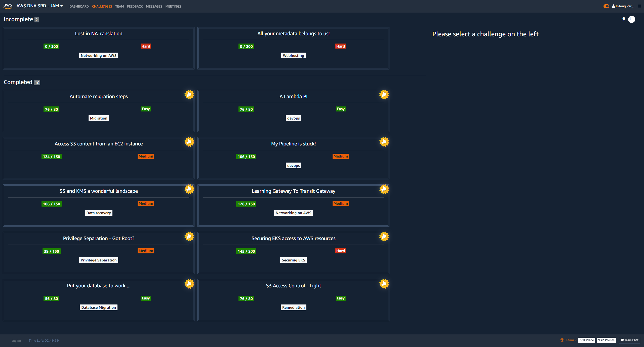Click the Migration tag
Screen dimensions: 644x347
point(99,118)
